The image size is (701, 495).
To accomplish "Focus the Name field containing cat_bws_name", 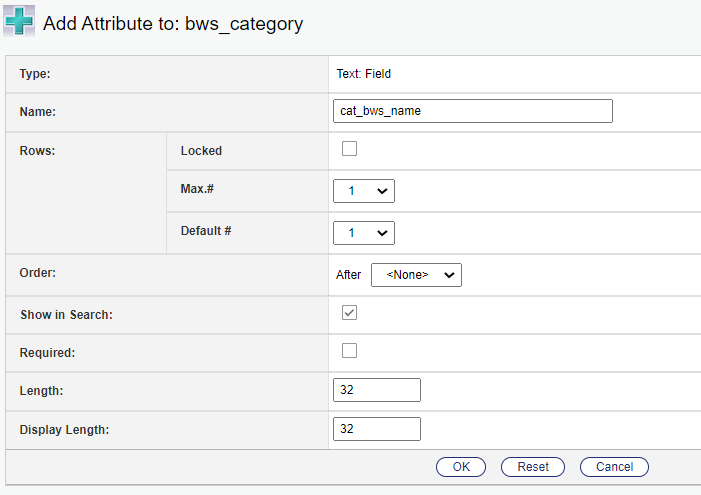I will 472,111.
